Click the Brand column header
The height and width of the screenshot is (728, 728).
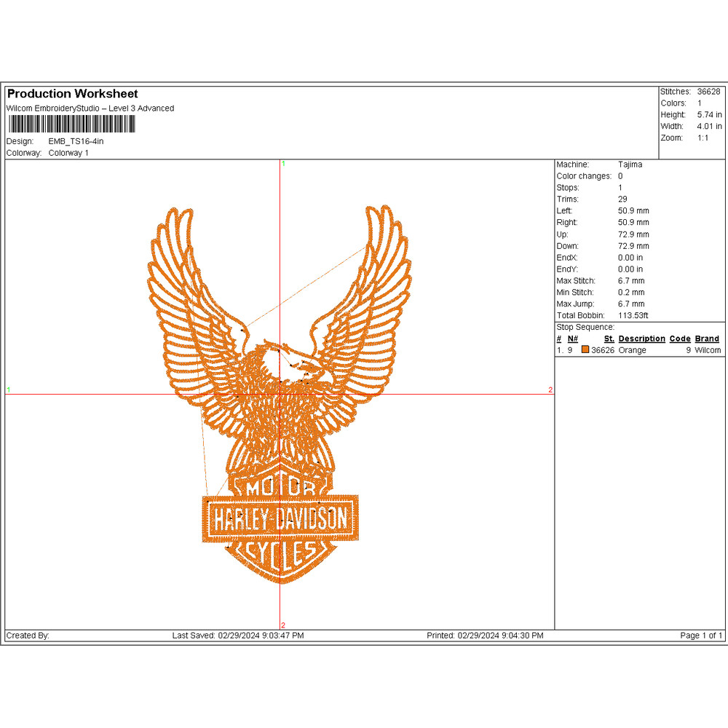click(706, 339)
